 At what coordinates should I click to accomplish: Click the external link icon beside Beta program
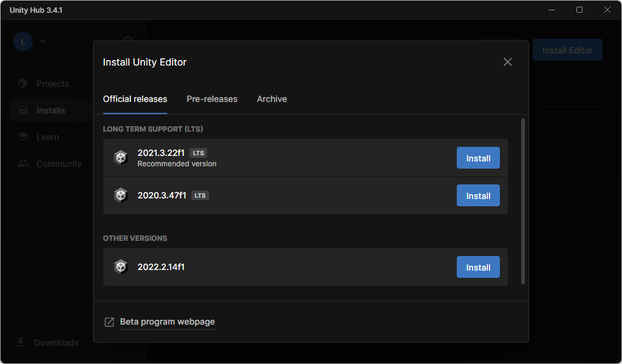point(109,322)
